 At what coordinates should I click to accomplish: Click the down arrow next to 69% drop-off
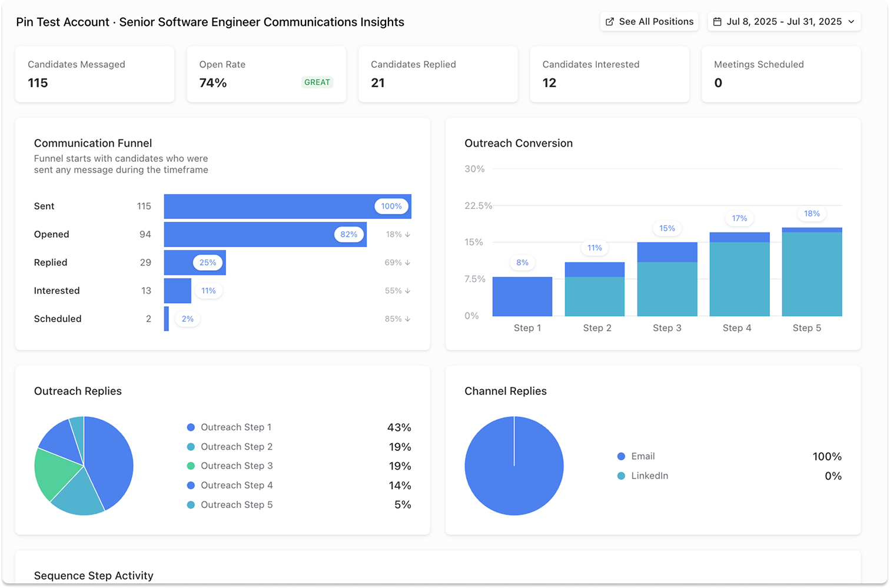(407, 263)
